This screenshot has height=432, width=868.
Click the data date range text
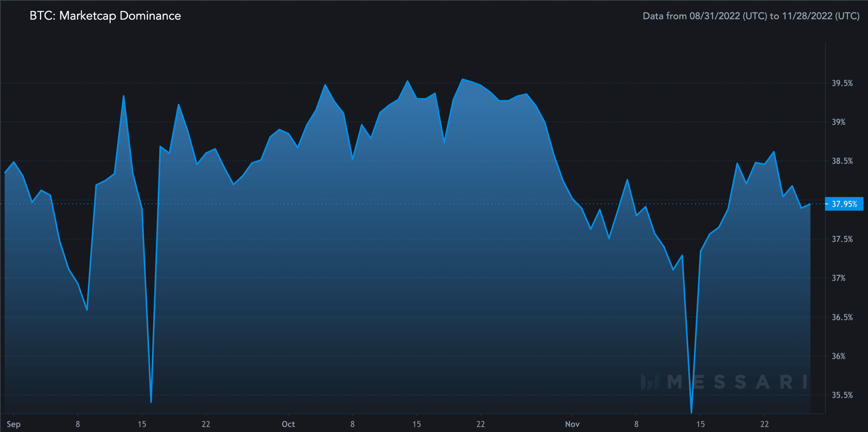click(751, 16)
